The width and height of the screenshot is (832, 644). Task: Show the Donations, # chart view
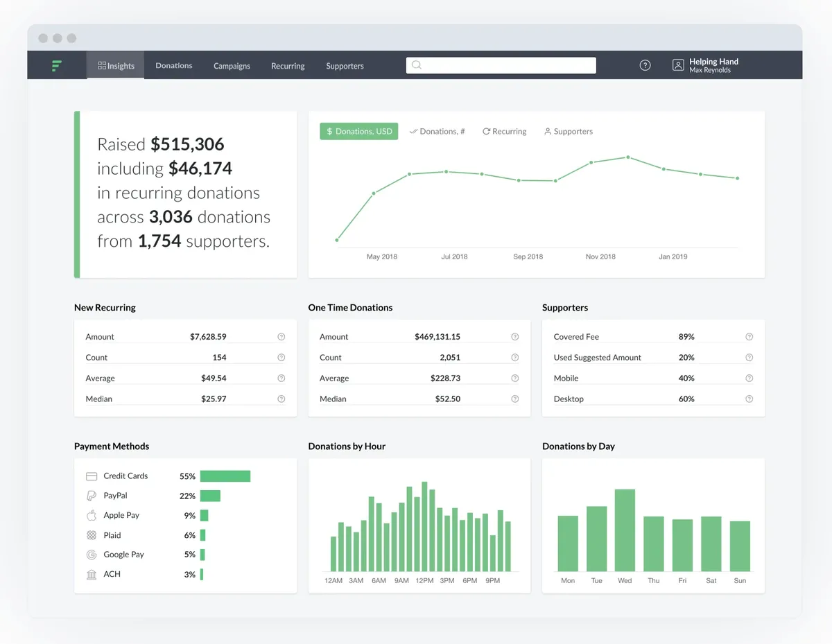437,131
